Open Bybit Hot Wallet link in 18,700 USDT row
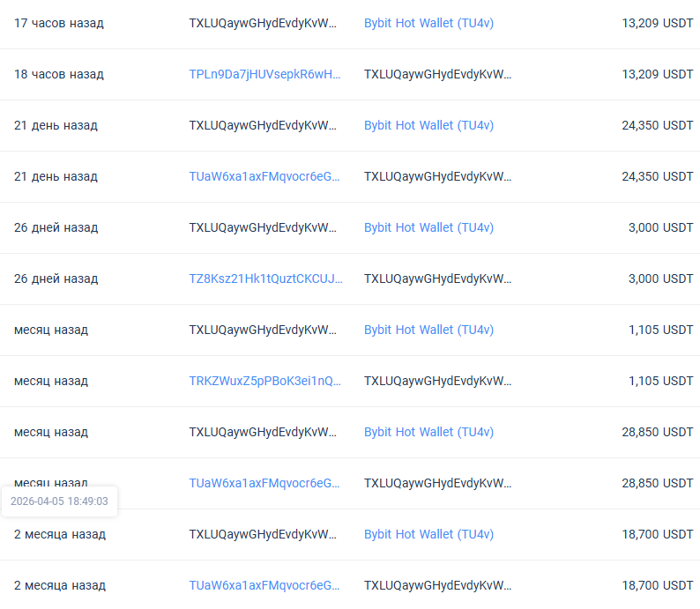700x609 pixels. point(428,534)
